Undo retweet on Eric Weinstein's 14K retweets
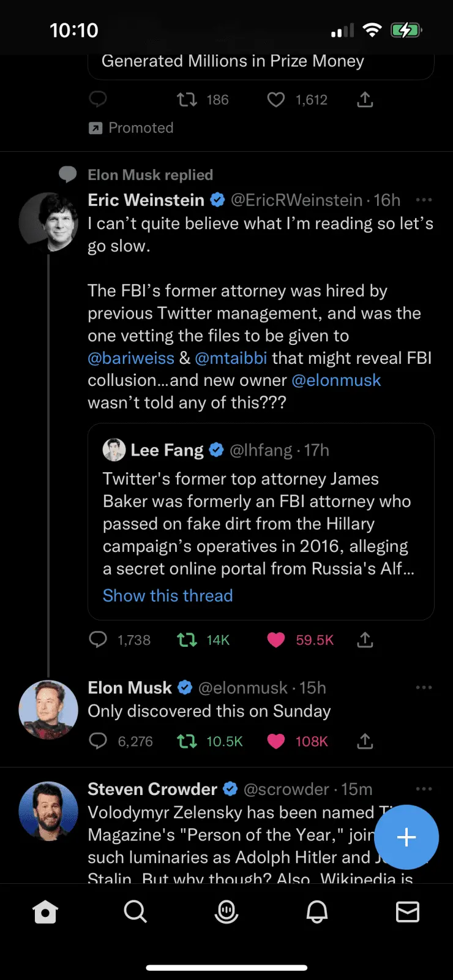Viewport: 453px width, 980px height. [x=187, y=640]
